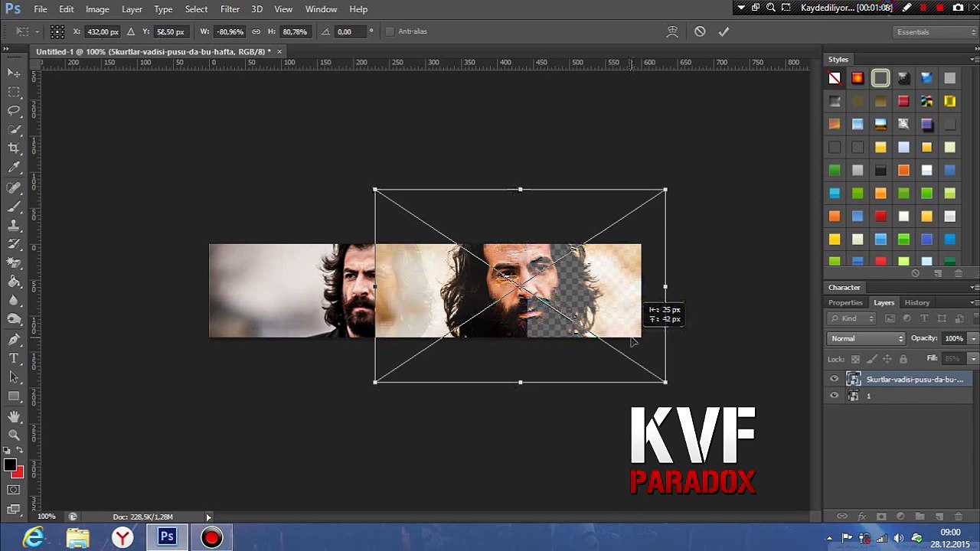The width and height of the screenshot is (980, 551).
Task: Select the Blur tool
Action: [14, 301]
